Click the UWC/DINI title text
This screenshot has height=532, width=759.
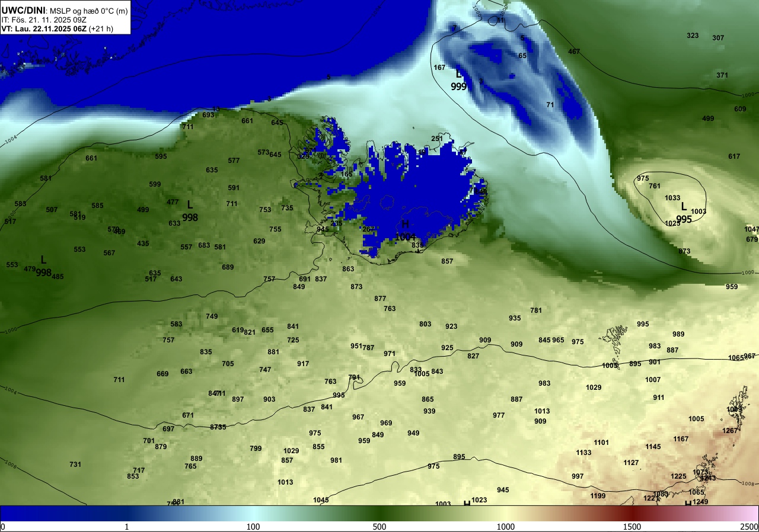pos(23,10)
